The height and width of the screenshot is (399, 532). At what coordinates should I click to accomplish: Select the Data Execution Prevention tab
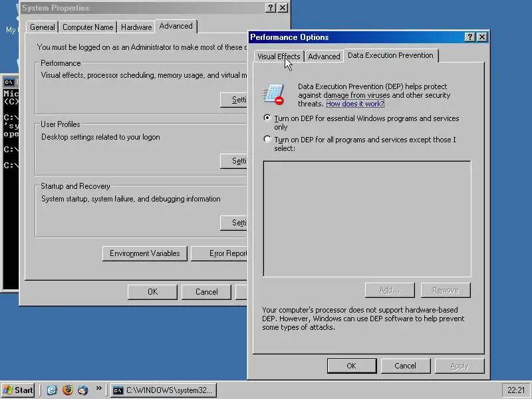click(x=390, y=55)
